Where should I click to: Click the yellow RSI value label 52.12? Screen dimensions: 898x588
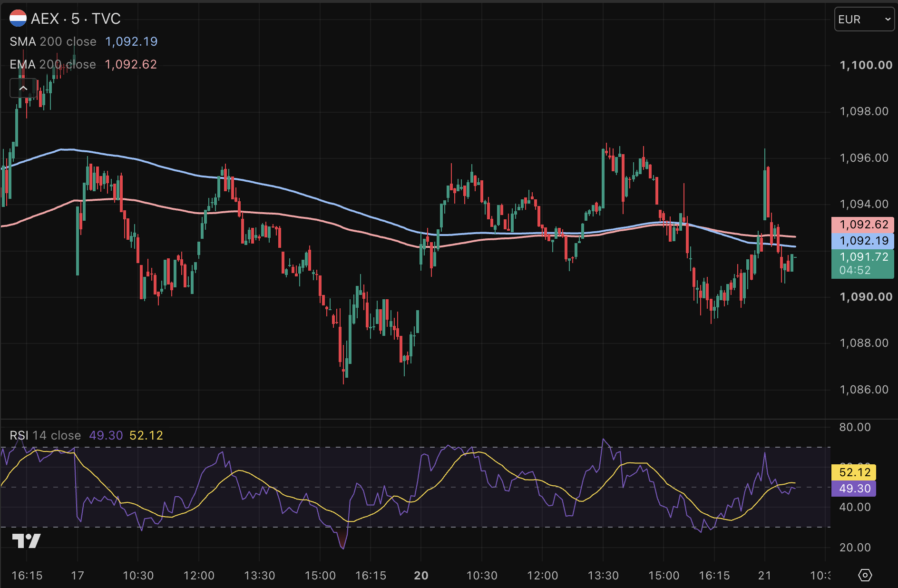[854, 472]
